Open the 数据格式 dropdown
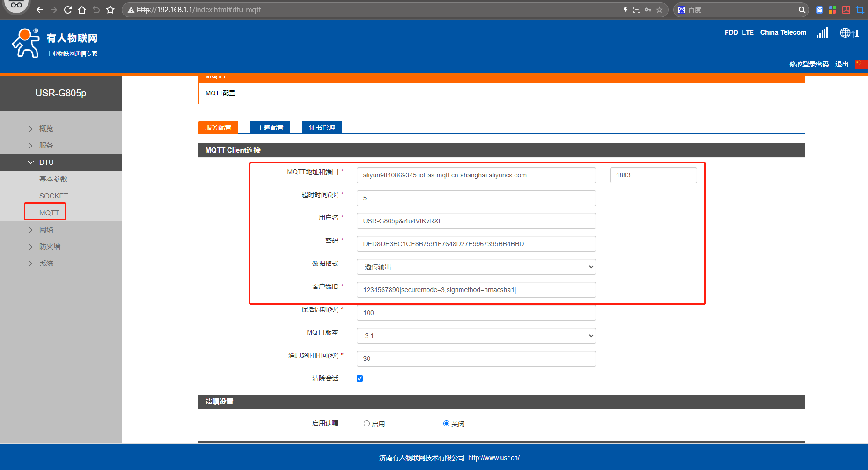This screenshot has height=470, width=868. (x=476, y=267)
